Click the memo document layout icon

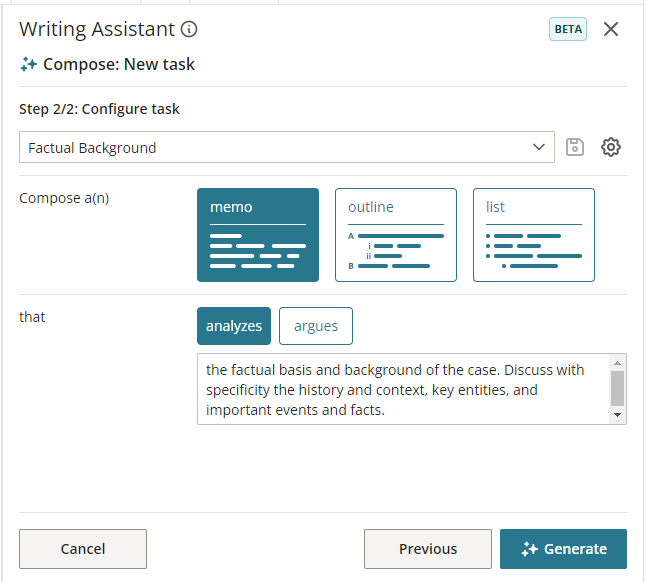258,251
